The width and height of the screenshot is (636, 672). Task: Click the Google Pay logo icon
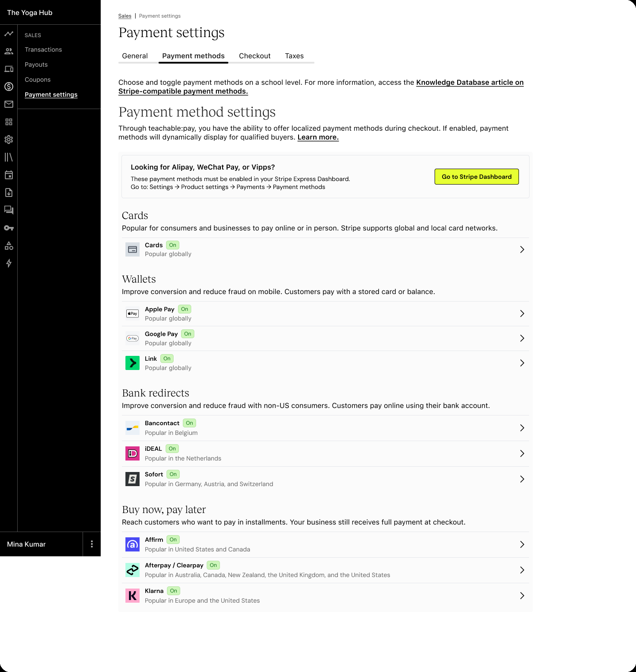(x=132, y=338)
